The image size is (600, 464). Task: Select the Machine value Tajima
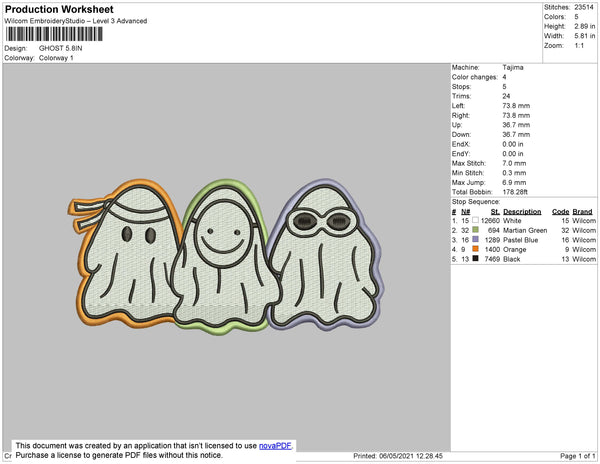point(511,68)
